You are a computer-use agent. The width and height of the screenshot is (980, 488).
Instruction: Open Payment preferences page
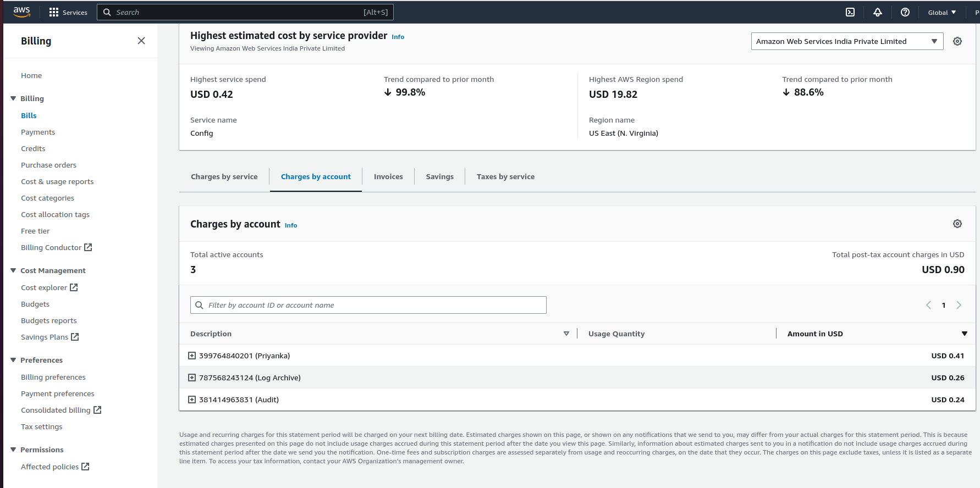[x=58, y=393]
